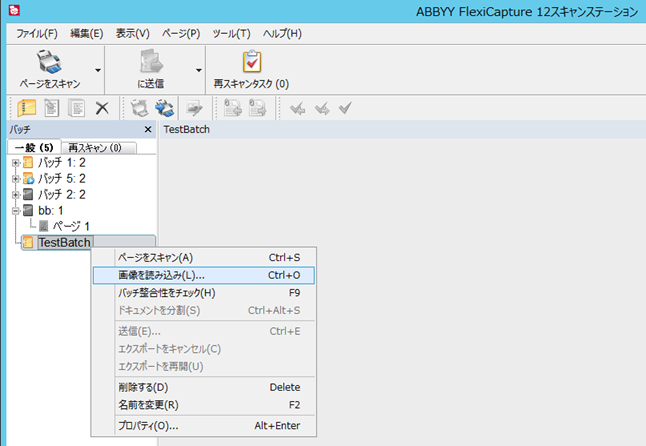This screenshot has height=446, width=646.
Task: Click the ABBYY FlexiCapture app icon in title bar
Action: tap(14, 10)
